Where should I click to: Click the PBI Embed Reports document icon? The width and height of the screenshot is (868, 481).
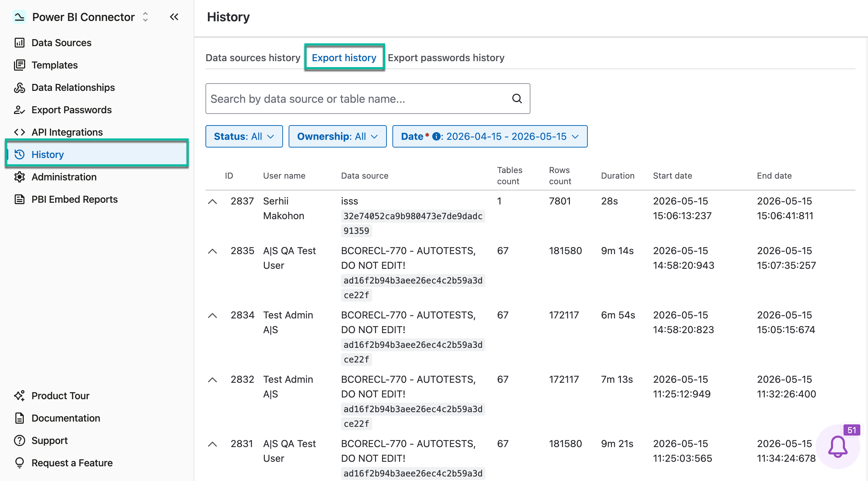click(20, 199)
